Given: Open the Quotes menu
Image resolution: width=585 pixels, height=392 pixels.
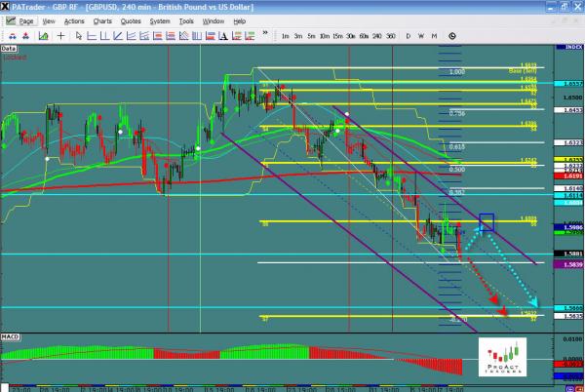Looking at the screenshot, I should coord(132,20).
